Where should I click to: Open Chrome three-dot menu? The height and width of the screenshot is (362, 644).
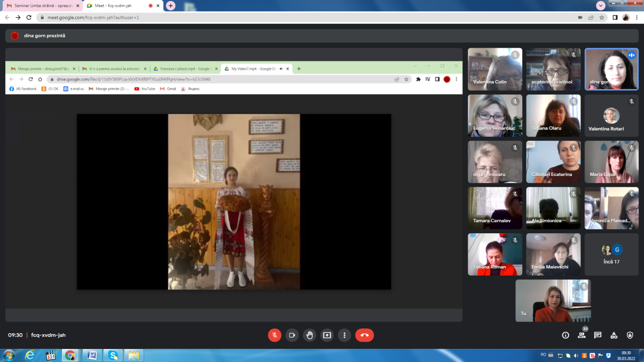coord(637,18)
